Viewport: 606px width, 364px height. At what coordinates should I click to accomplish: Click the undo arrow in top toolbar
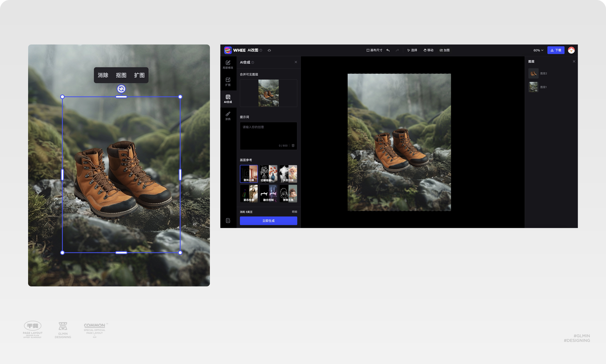click(x=388, y=50)
